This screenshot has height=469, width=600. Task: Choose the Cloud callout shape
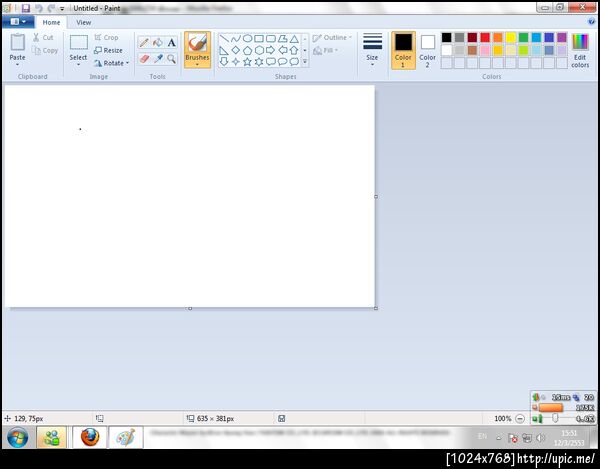coord(294,62)
